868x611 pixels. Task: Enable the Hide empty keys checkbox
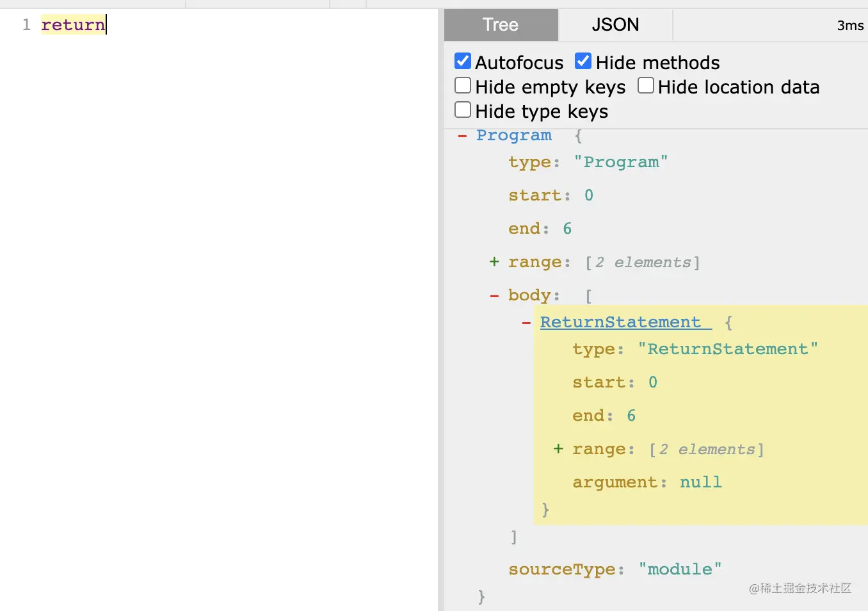coord(463,86)
